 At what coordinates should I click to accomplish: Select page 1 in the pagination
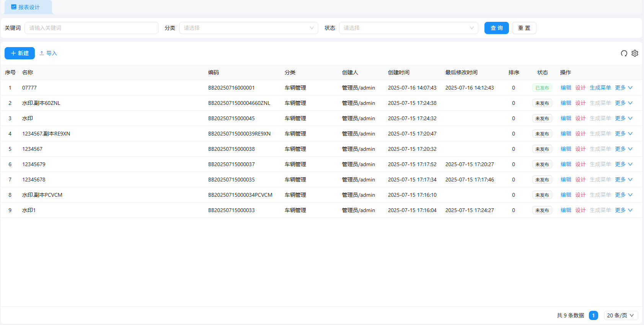point(593,315)
